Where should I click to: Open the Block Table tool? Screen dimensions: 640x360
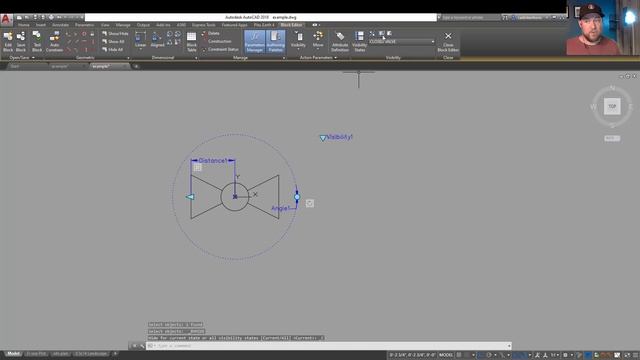pos(191,42)
